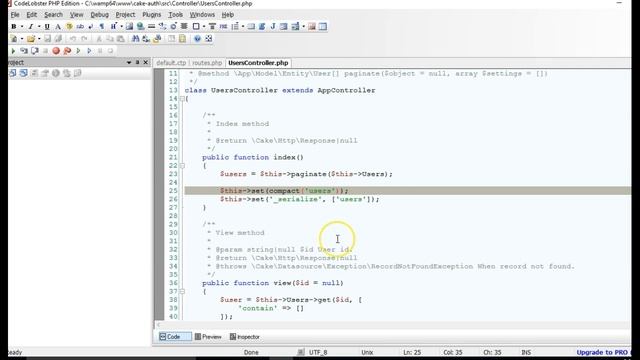Click the UTF_8 encoding status entry
The height and width of the screenshot is (360, 640).
pyautogui.click(x=318, y=352)
